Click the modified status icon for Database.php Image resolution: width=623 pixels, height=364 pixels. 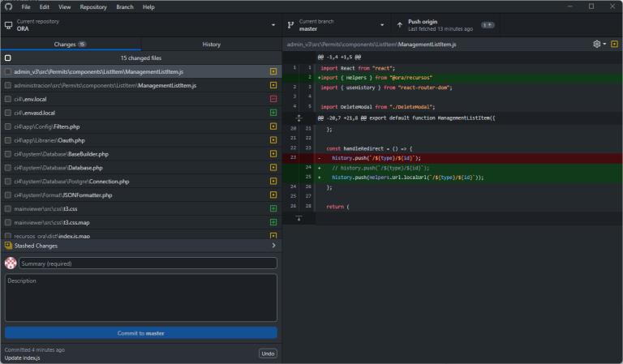pos(273,168)
